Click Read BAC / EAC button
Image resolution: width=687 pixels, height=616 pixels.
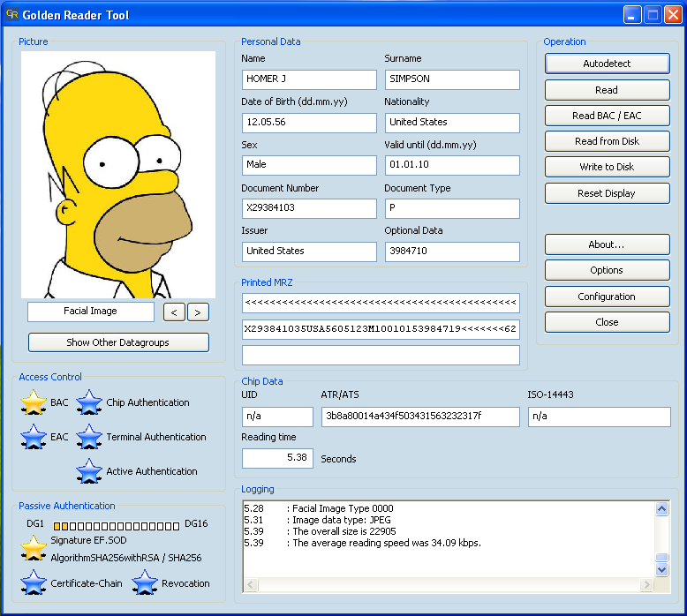[x=608, y=116]
